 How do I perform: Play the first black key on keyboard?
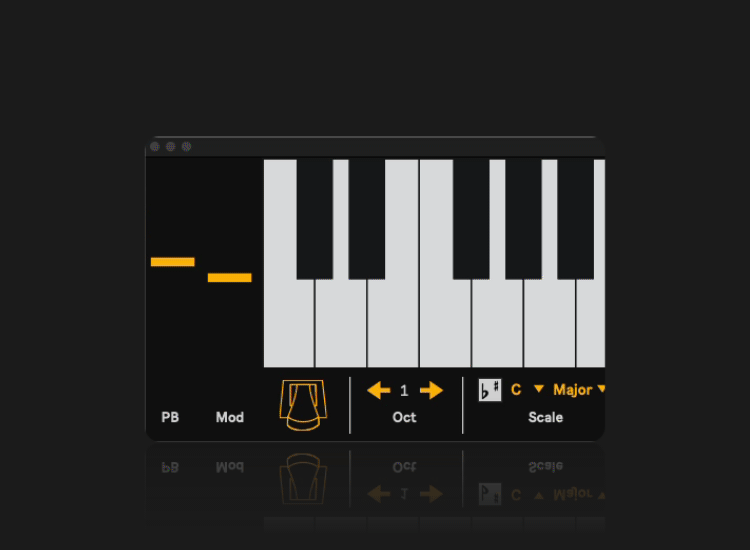click(x=315, y=219)
